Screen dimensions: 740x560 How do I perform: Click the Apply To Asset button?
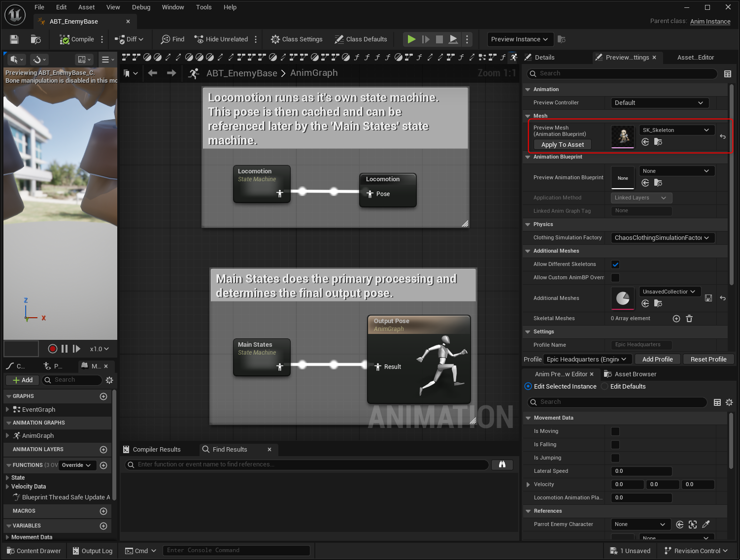pos(562,145)
